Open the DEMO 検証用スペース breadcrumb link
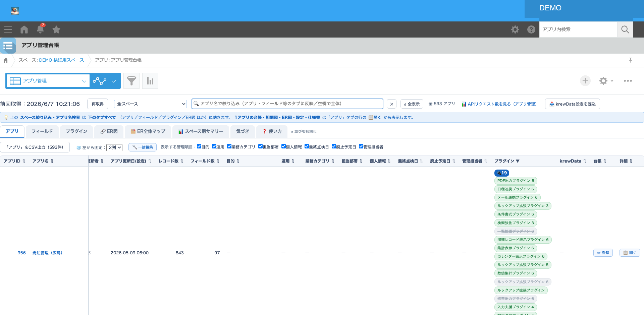Image resolution: width=644 pixels, height=315 pixels. 61,60
